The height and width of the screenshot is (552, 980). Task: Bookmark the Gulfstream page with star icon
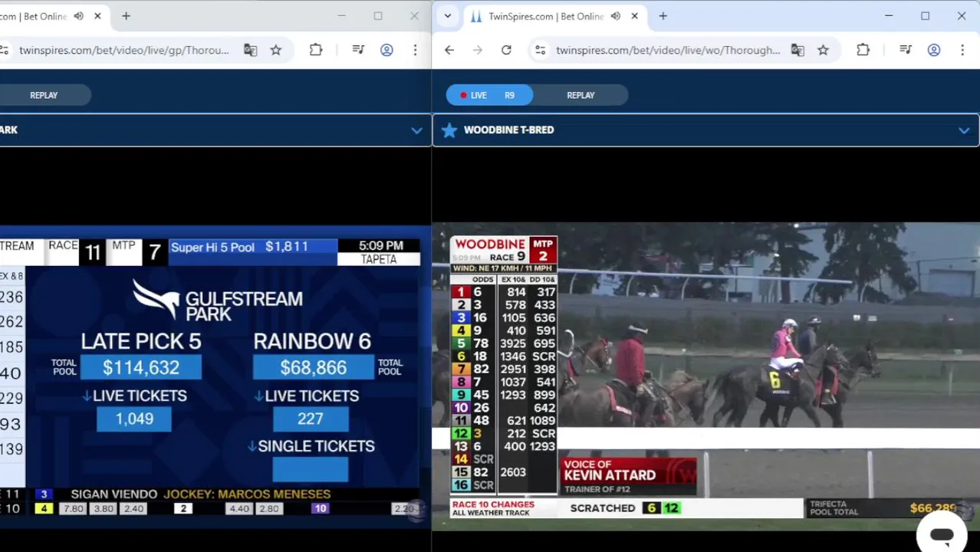coord(276,50)
